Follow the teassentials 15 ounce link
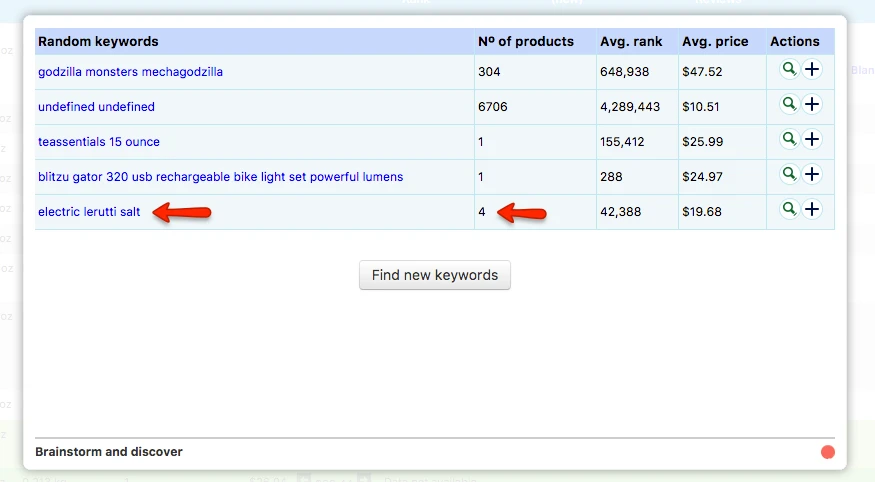The image size is (875, 482). (99, 142)
